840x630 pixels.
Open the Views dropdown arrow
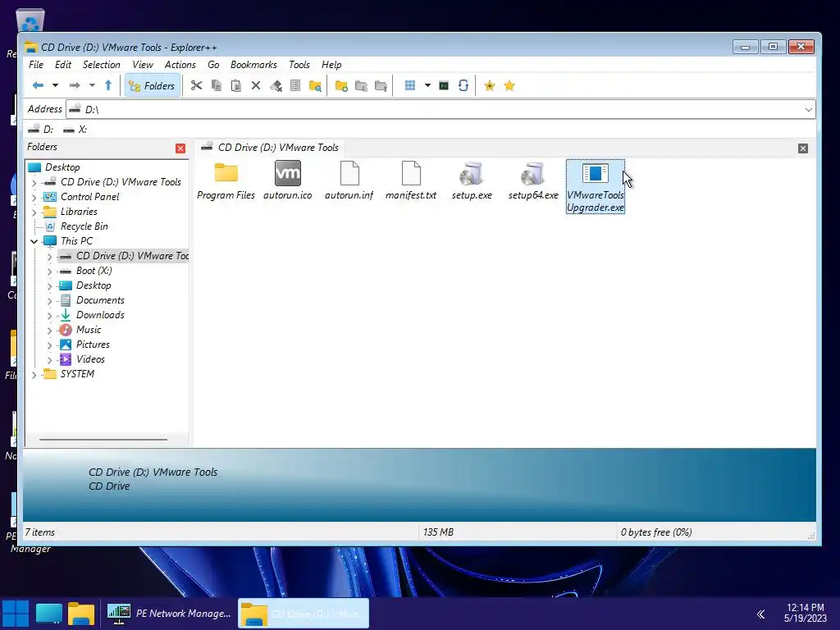[427, 85]
